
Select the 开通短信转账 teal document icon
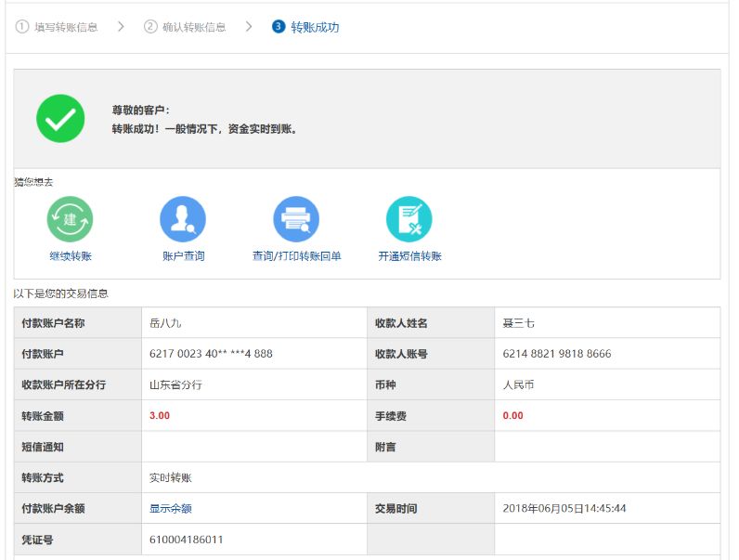(x=409, y=219)
